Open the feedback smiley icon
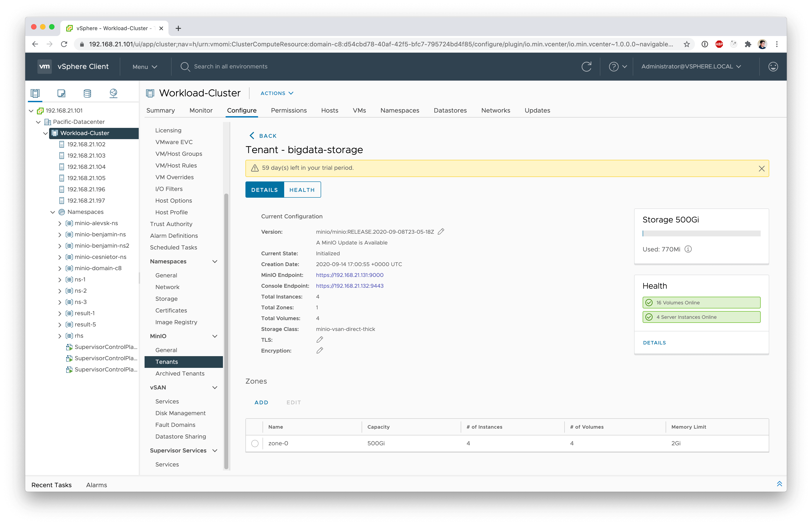 [x=773, y=66]
